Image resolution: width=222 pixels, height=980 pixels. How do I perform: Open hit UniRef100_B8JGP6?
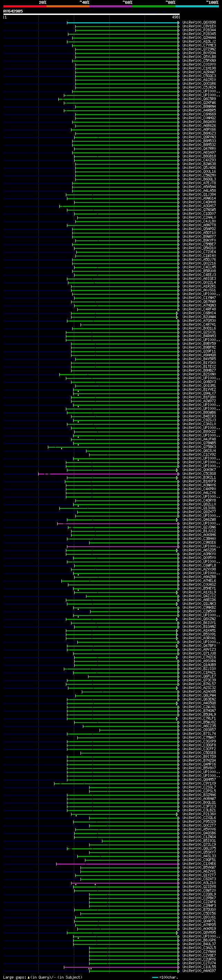pyautogui.click(x=199, y=940)
